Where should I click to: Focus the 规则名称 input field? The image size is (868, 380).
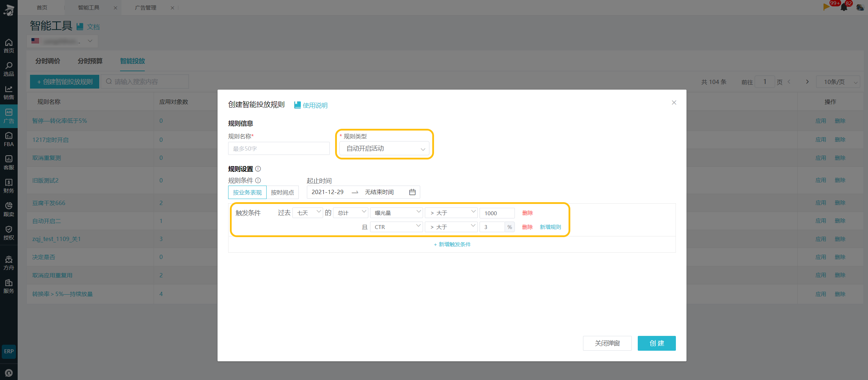click(279, 149)
